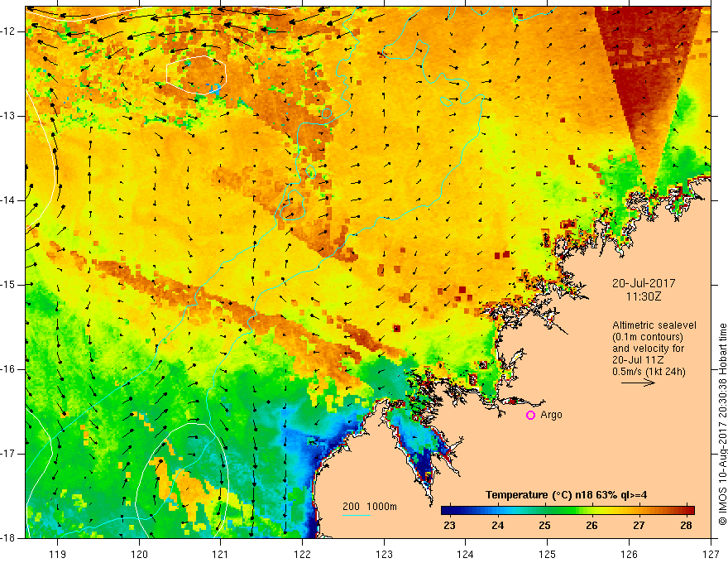Viewport: 728px width, 563px height.
Task: Click latitude axis label '-14'
Action: (9, 200)
